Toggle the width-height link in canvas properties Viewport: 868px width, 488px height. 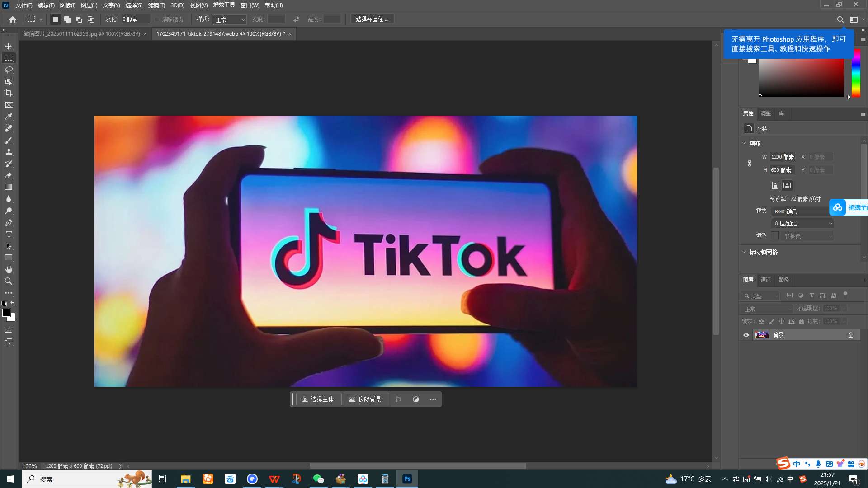(x=750, y=164)
